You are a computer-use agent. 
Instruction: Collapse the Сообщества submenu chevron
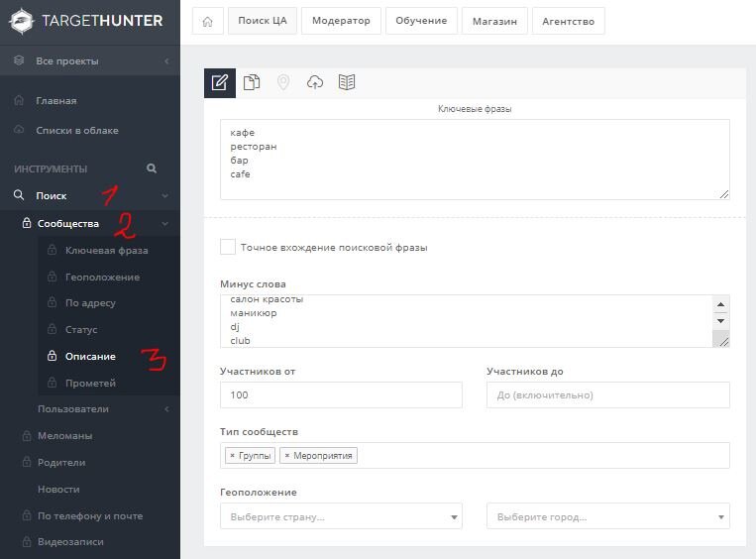click(x=164, y=224)
